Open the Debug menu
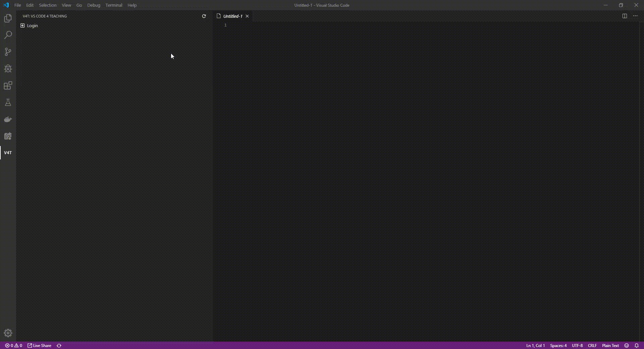 94,5
